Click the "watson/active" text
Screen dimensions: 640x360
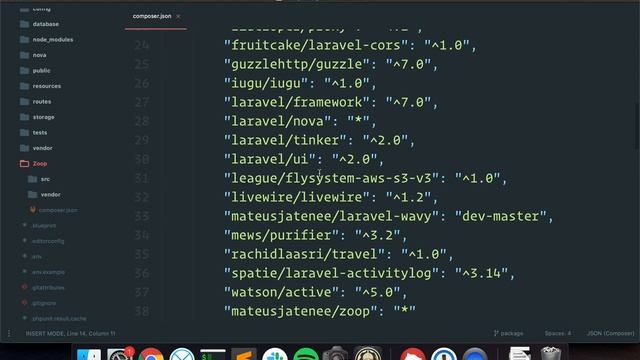coord(282,292)
